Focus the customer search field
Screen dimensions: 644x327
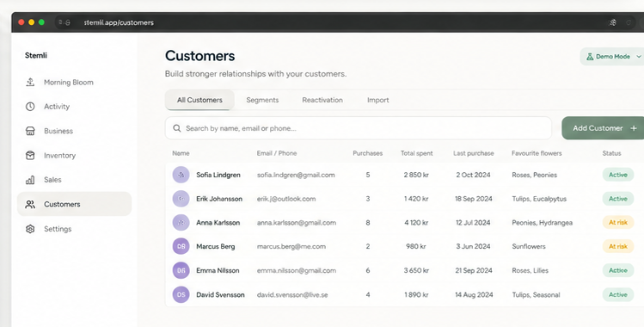(359, 128)
